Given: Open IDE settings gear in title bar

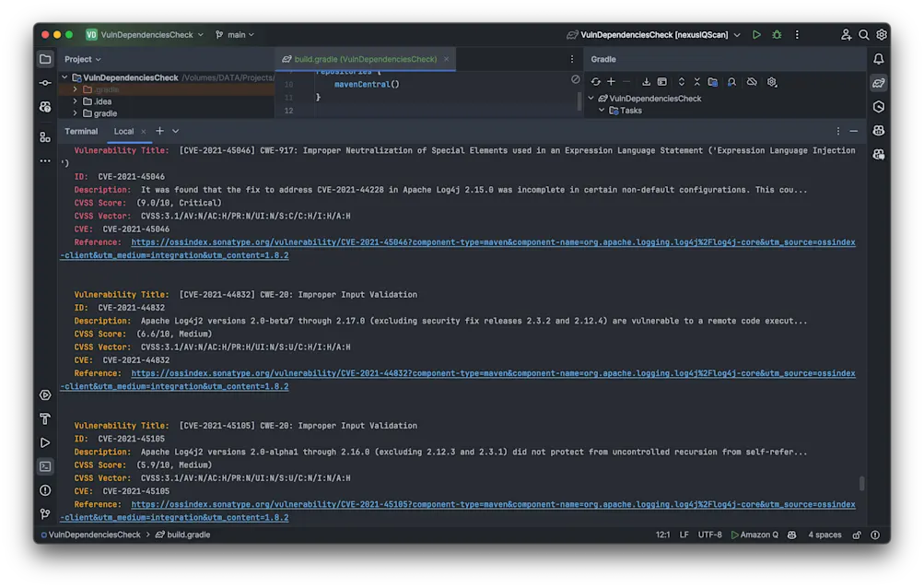Looking at the screenshot, I should tap(882, 35).
